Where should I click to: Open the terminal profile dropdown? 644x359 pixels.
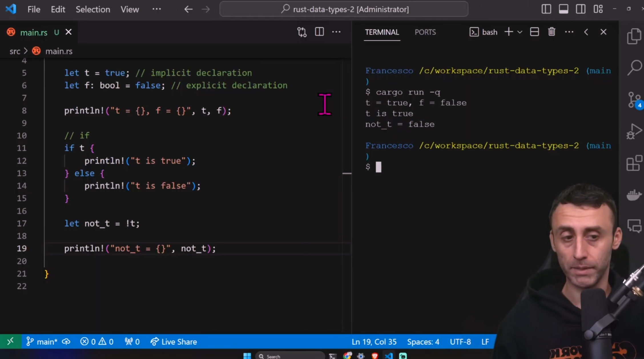[520, 32]
